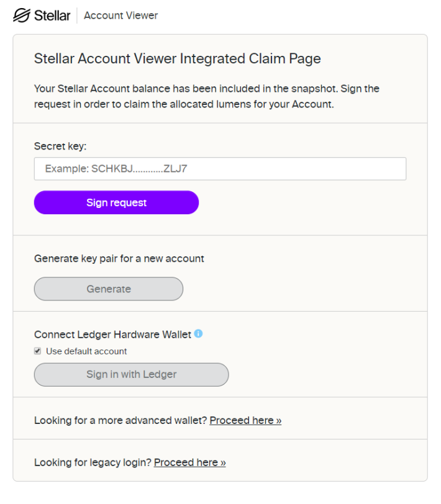Click 'Looking for a more advanced wallet?' text

point(120,420)
